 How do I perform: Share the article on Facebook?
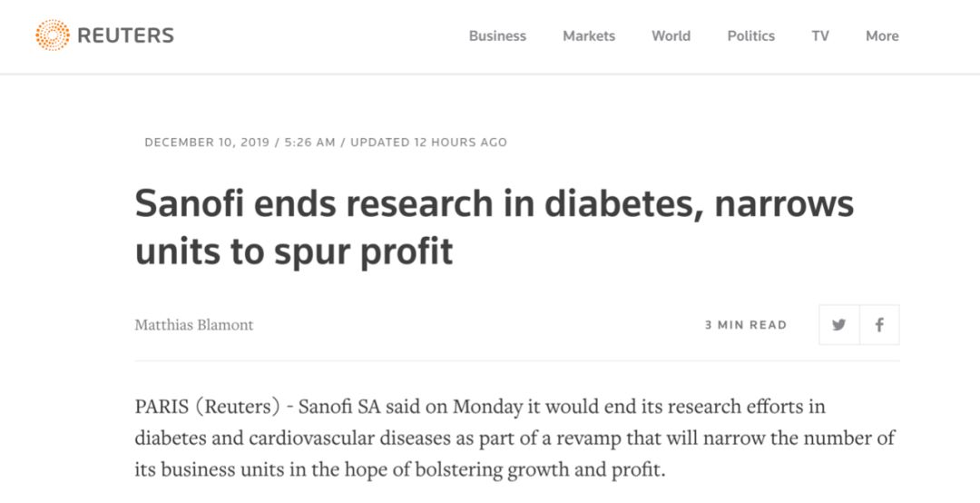[879, 325]
